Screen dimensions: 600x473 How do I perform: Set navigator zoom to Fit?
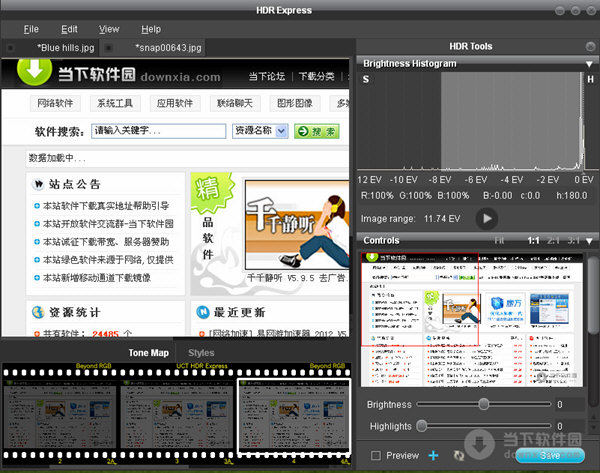[499, 240]
